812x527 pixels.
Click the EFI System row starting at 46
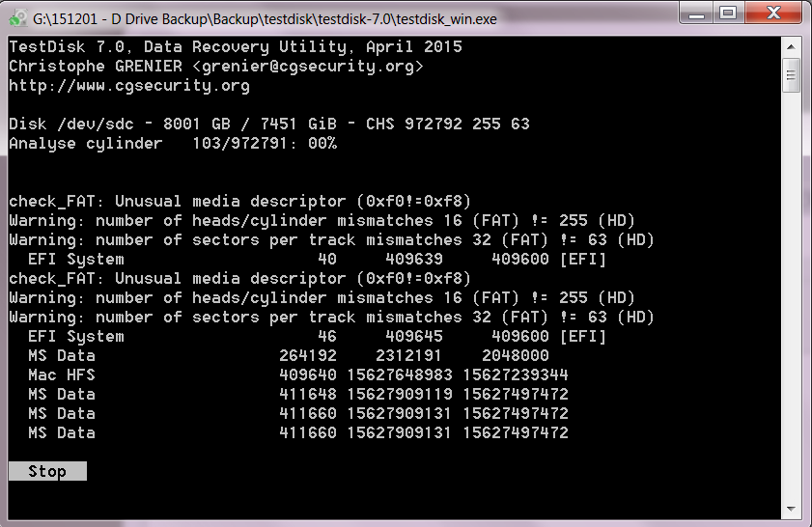(317, 337)
